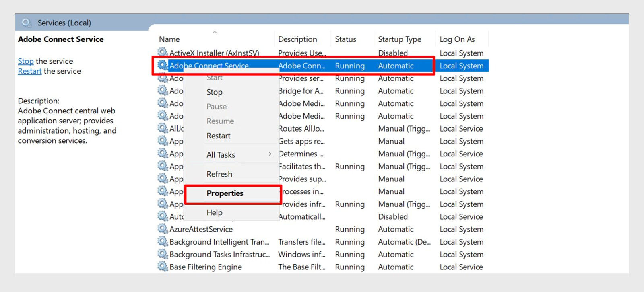
Task: Choose Stop in the context menu
Action: [x=215, y=92]
